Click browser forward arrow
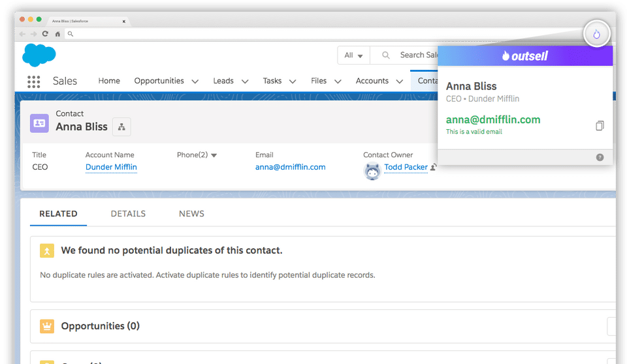The height and width of the screenshot is (364, 627). tap(33, 34)
